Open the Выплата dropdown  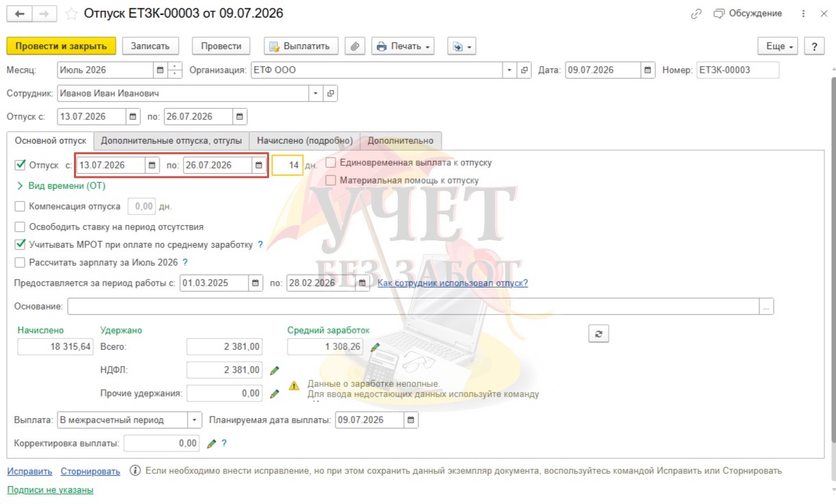[x=195, y=420]
